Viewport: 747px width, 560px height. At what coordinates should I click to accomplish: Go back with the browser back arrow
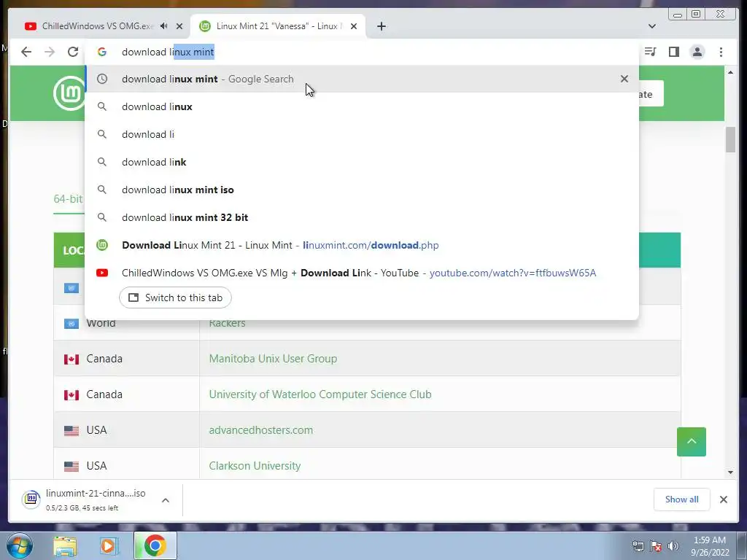(x=26, y=52)
